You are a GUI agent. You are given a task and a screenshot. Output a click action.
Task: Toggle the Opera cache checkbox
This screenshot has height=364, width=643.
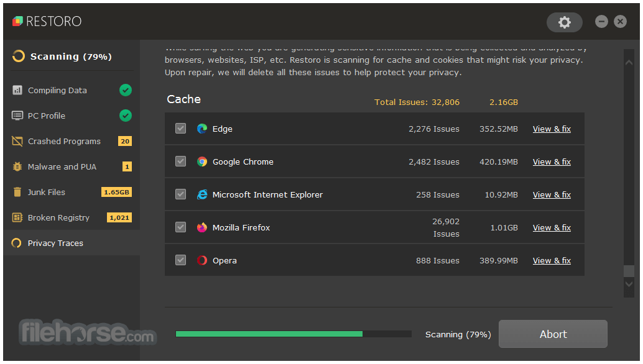(180, 260)
